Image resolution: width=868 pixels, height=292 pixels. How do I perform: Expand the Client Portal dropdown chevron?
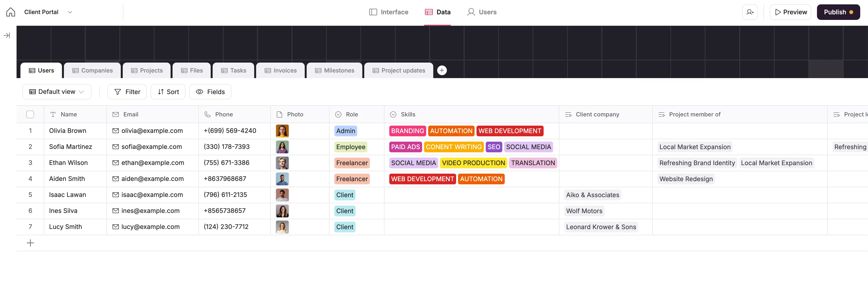pyautogui.click(x=70, y=12)
